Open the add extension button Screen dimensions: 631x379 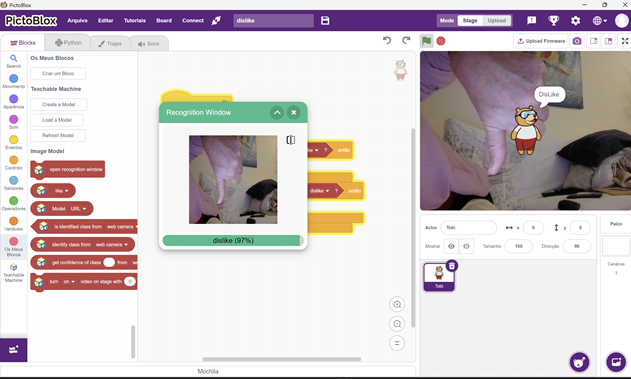(x=14, y=350)
